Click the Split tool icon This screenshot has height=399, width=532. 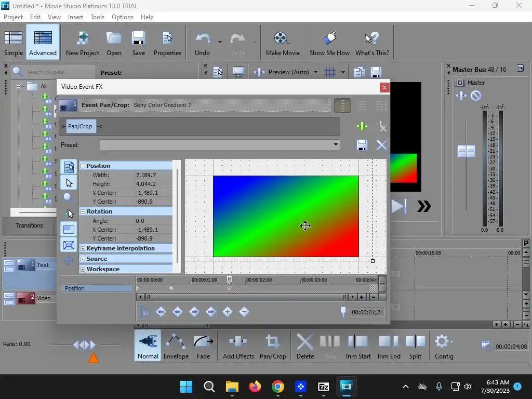(415, 347)
